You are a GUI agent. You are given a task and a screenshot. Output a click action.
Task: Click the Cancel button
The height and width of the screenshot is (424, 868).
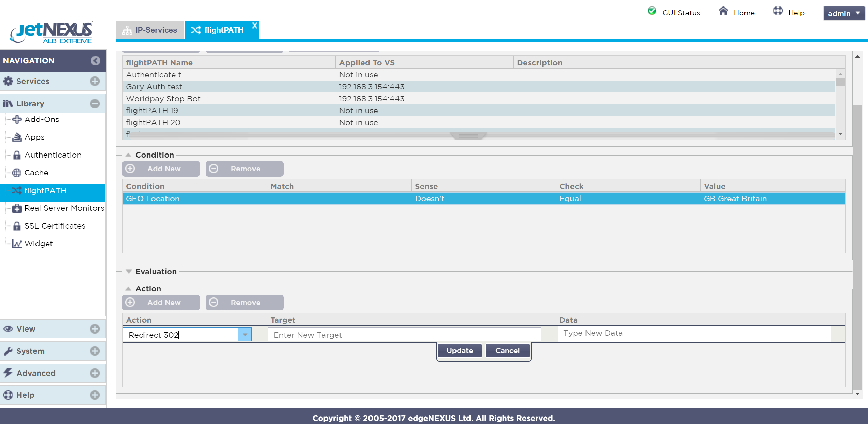[x=507, y=351]
